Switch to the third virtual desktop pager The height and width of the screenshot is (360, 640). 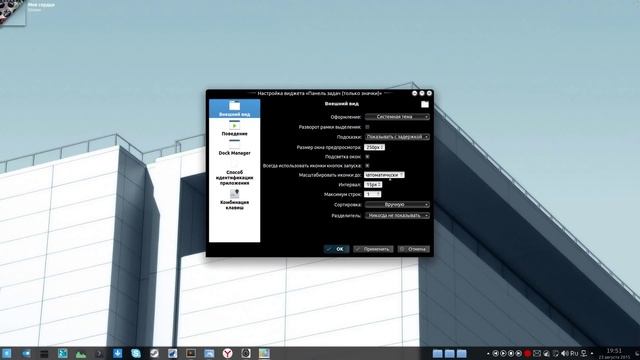pyautogui.click(x=462, y=354)
